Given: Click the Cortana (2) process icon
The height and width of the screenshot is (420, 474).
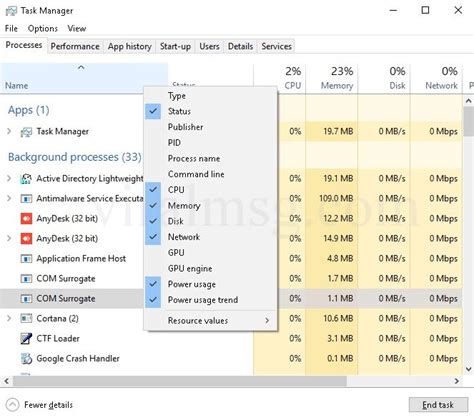Looking at the screenshot, I should pyautogui.click(x=26, y=319).
